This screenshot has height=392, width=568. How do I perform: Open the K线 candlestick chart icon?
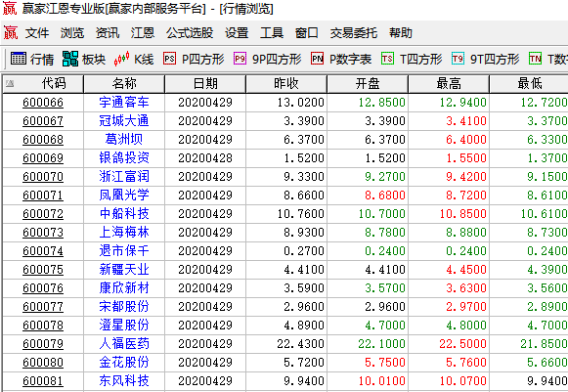[121, 59]
